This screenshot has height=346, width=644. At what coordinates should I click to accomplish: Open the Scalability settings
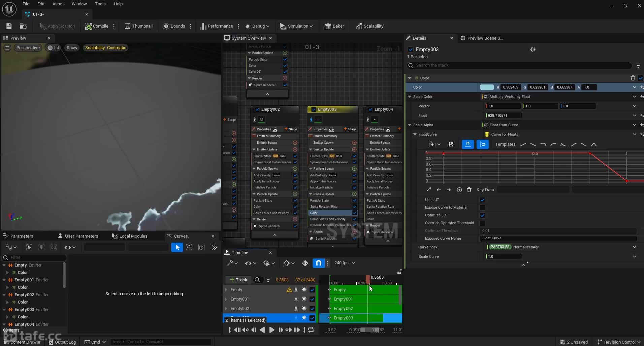[370, 26]
